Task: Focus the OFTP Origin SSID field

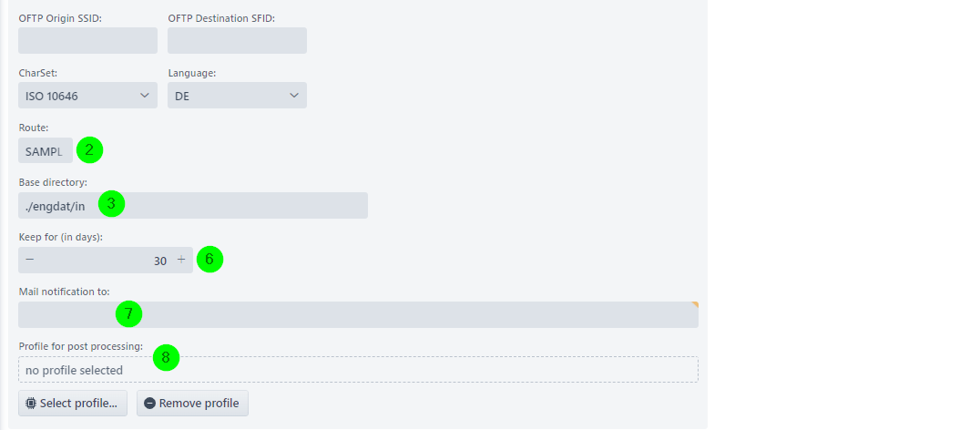Action: click(88, 40)
